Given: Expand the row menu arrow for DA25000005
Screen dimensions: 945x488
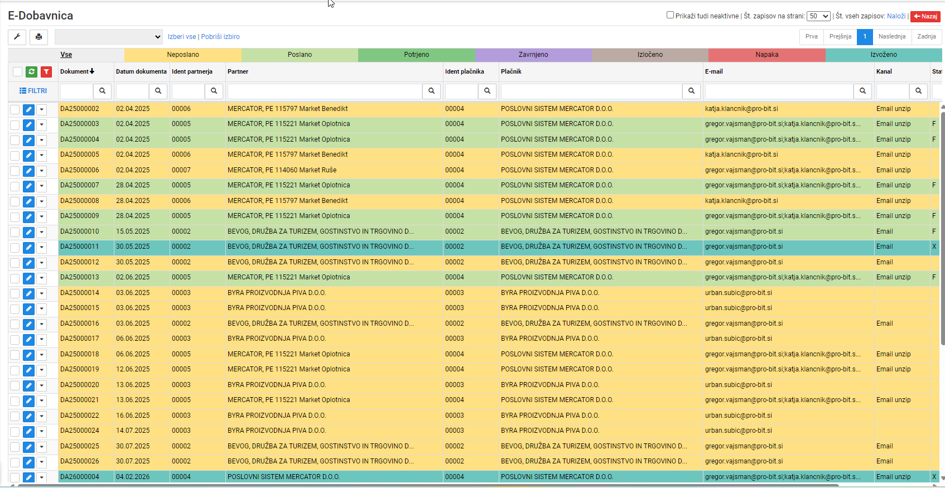Looking at the screenshot, I should coord(42,155).
